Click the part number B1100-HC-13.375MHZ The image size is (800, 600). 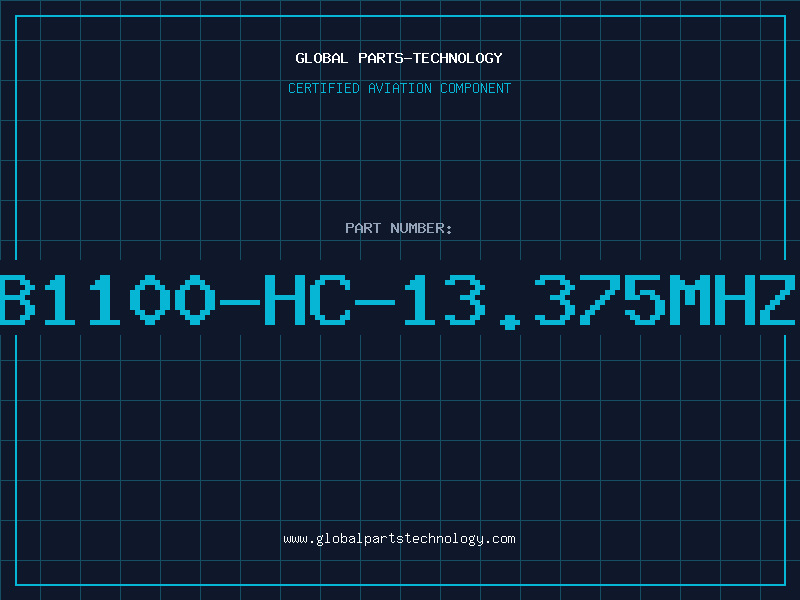[x=398, y=301]
